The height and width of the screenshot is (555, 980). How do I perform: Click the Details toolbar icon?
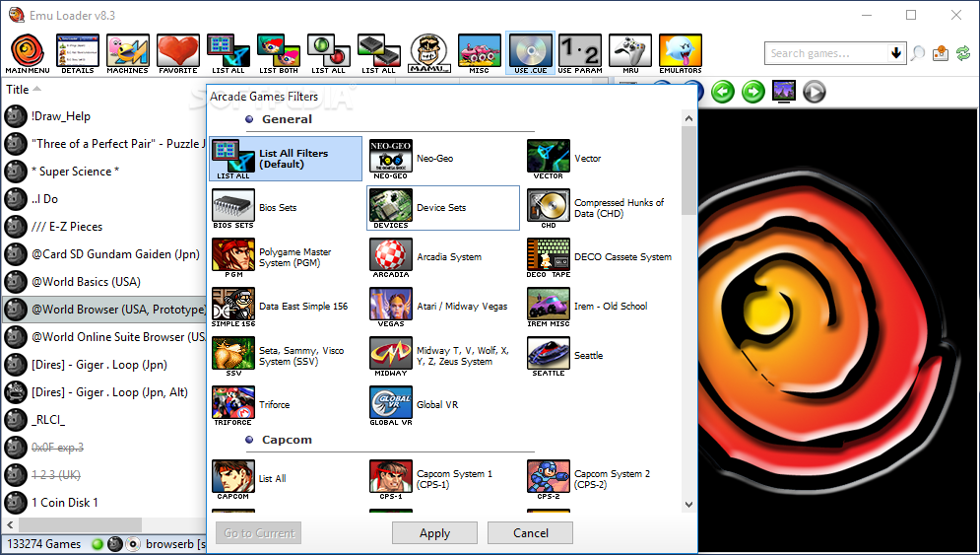click(78, 54)
